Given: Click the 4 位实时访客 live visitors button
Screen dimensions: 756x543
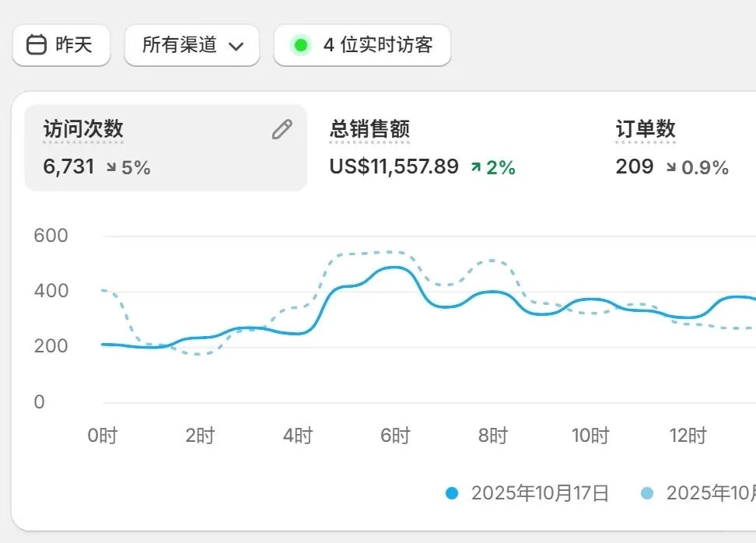Looking at the screenshot, I should [362, 45].
